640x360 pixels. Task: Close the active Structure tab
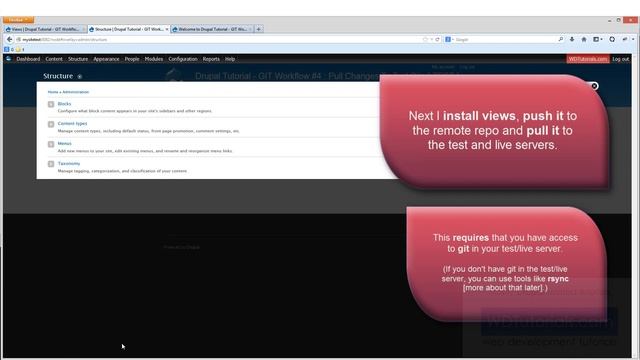(167, 29)
